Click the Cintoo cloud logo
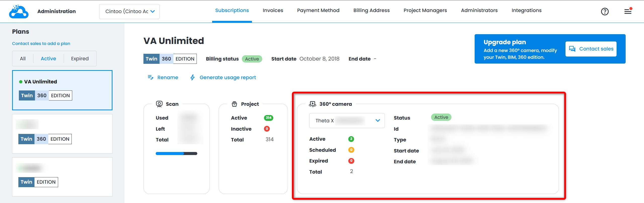 tap(19, 12)
